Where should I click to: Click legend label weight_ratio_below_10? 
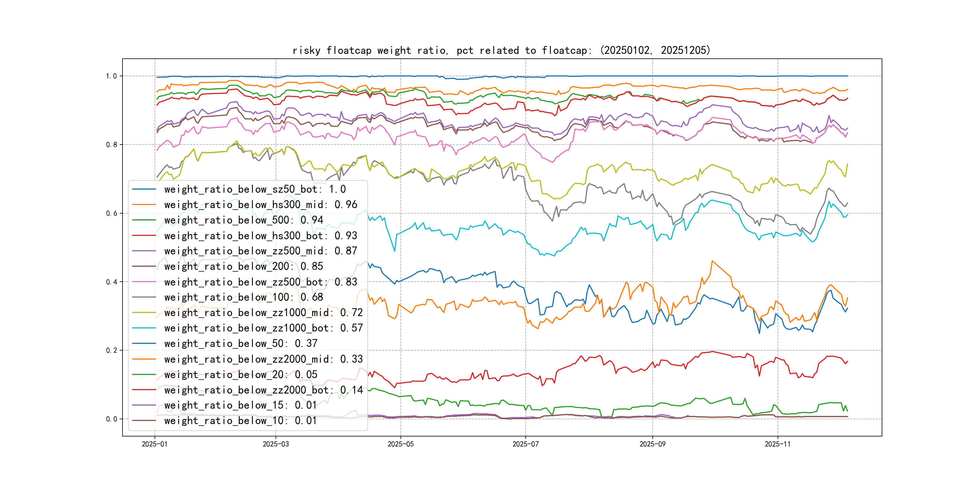(240, 421)
